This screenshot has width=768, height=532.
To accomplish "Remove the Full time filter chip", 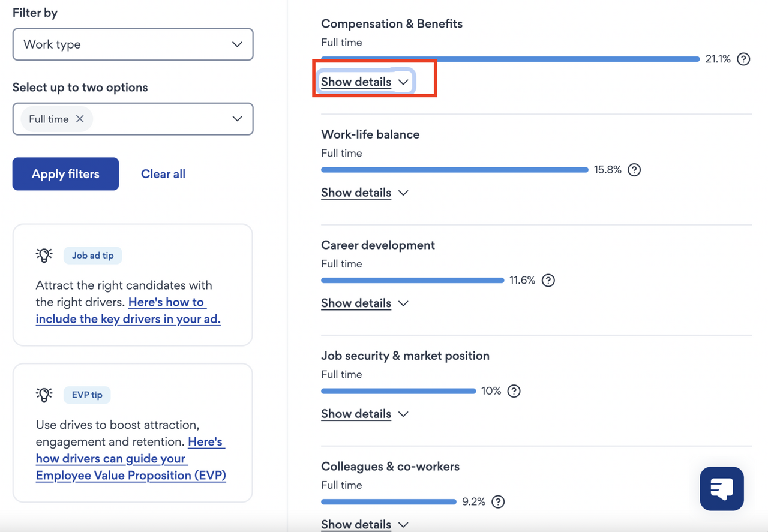I will [x=80, y=119].
